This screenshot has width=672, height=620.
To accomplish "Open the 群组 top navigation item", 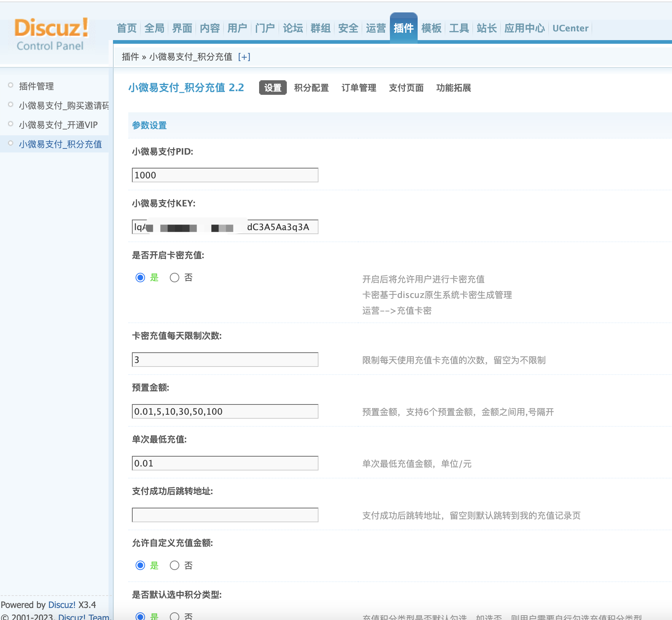I will pos(320,28).
